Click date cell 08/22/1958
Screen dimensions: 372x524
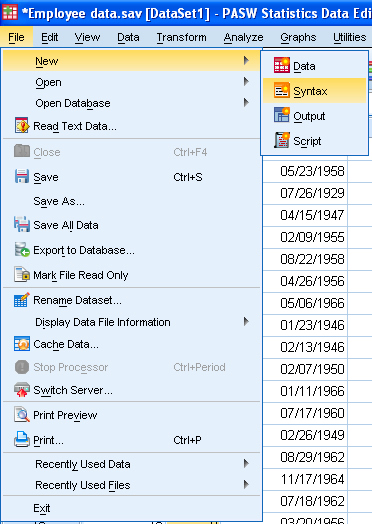point(305,259)
